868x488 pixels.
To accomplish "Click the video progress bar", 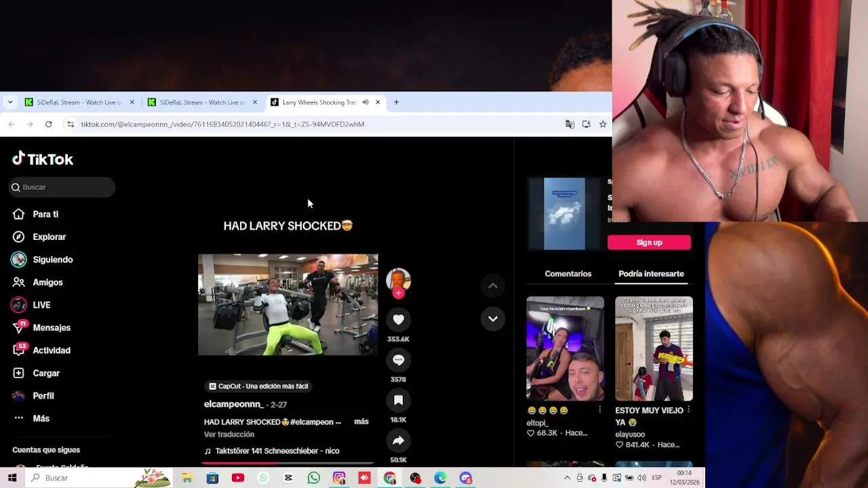I will pyautogui.click(x=288, y=464).
